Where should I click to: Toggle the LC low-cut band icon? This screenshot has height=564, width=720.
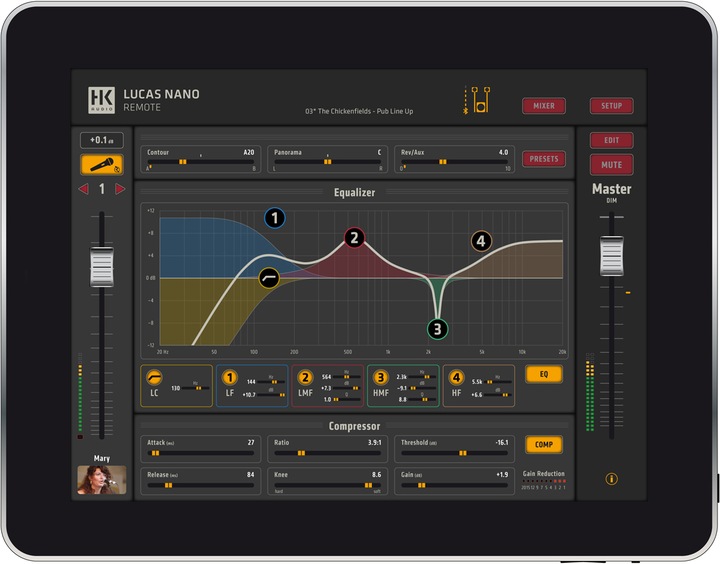click(x=154, y=378)
